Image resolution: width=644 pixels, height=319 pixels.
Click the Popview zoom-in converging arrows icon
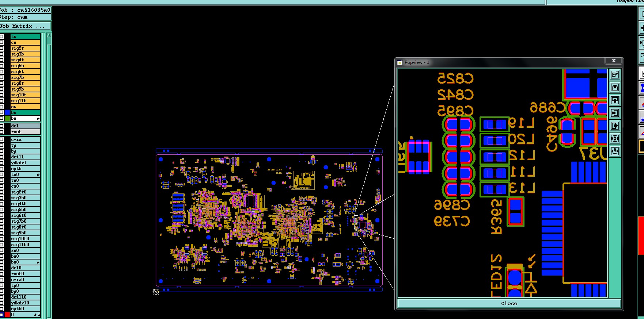point(615,139)
